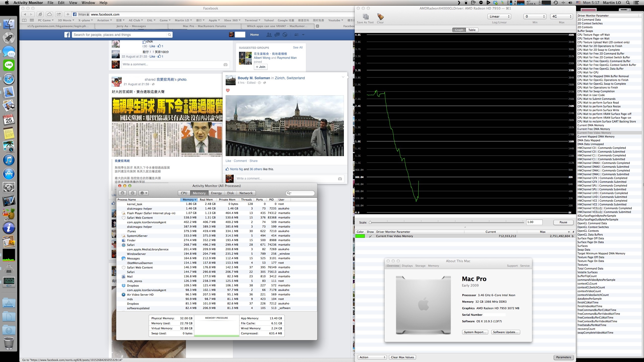Open gear action menu in Activity Monitor

(144, 193)
